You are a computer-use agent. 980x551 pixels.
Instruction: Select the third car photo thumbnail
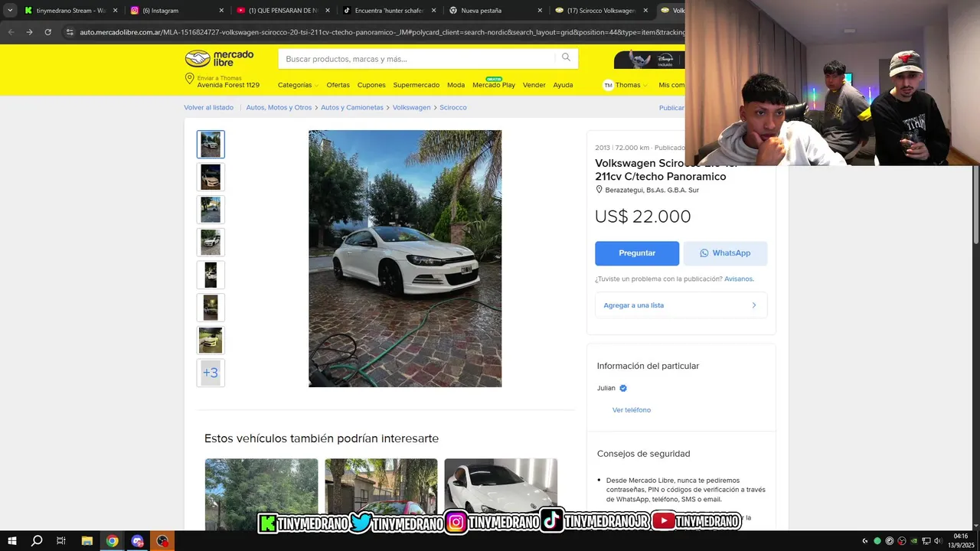(211, 210)
